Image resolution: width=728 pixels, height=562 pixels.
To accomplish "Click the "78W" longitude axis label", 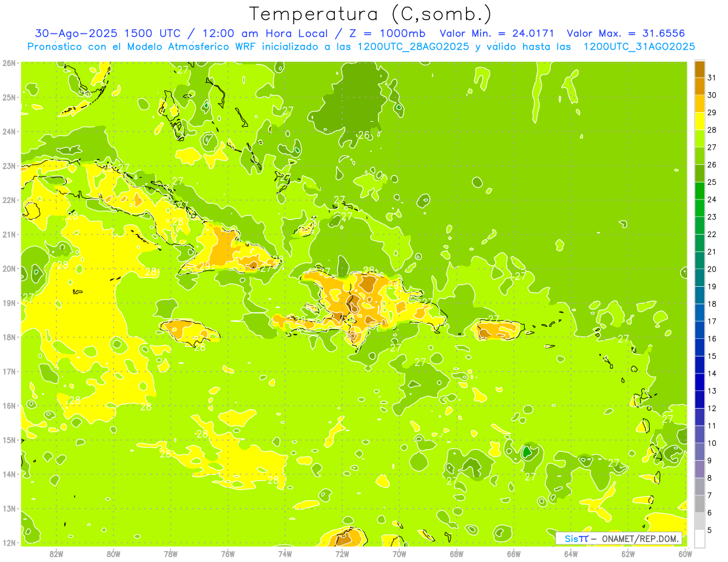I will 171,554.
